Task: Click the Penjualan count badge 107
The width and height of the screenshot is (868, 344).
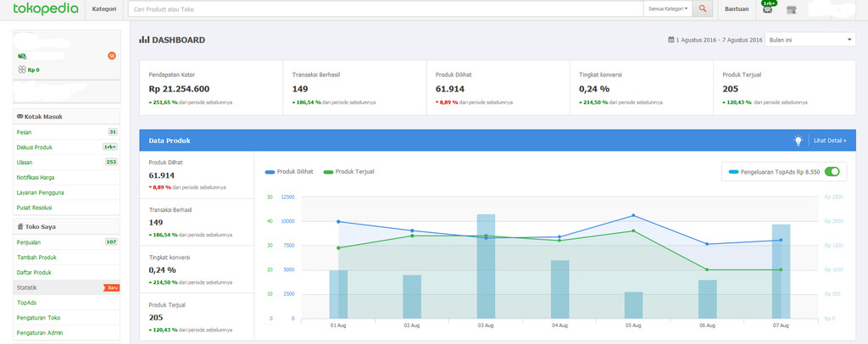Action: (x=111, y=241)
